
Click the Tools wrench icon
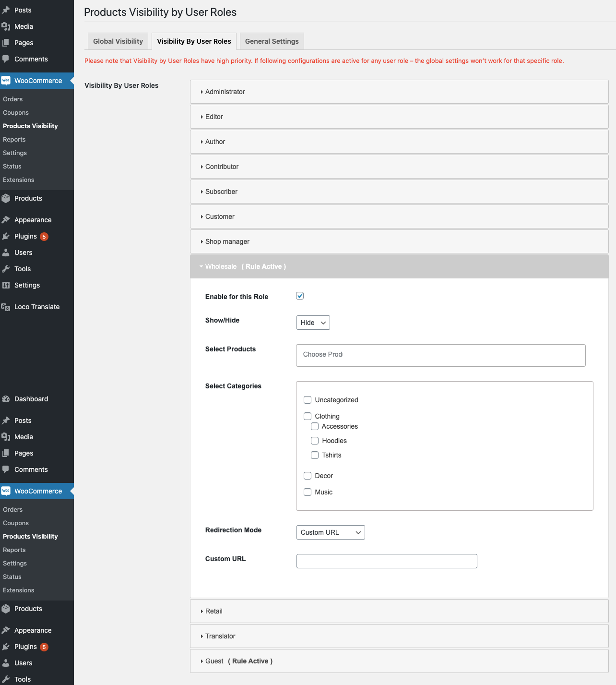[x=7, y=269]
